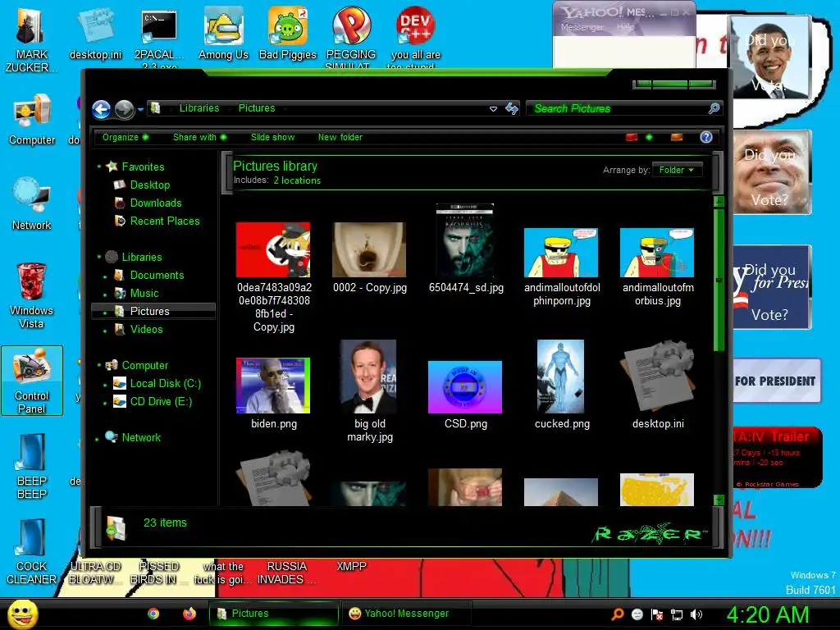The image size is (840, 630).
Task: Click the 4:20 AM clock
Action: 768,614
